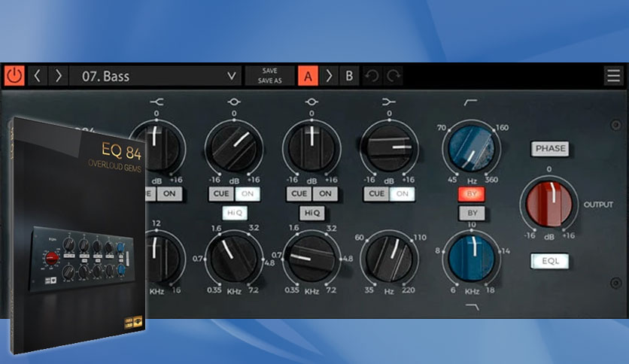The width and height of the screenshot is (629, 364).
Task: Toggle CUE for the third band
Action: tap(299, 193)
